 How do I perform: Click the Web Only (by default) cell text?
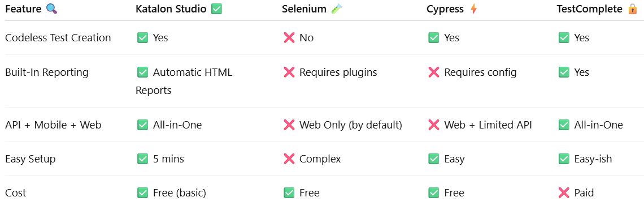[351, 125]
